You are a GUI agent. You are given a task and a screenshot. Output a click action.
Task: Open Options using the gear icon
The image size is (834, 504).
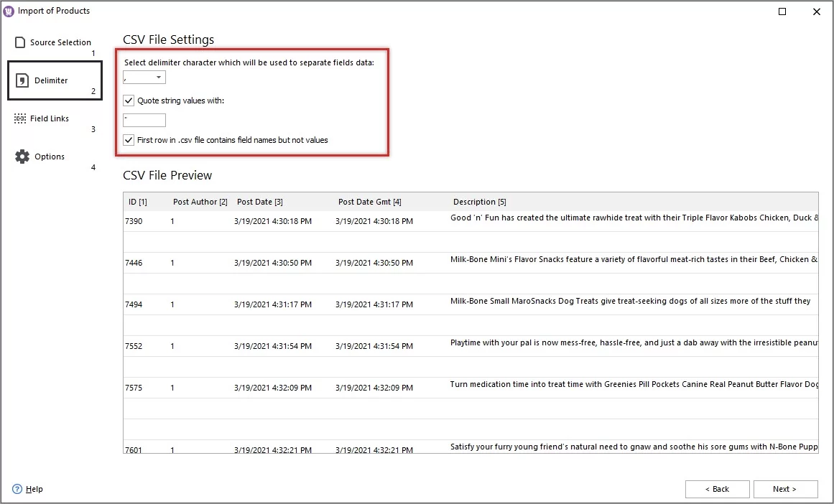pos(22,156)
